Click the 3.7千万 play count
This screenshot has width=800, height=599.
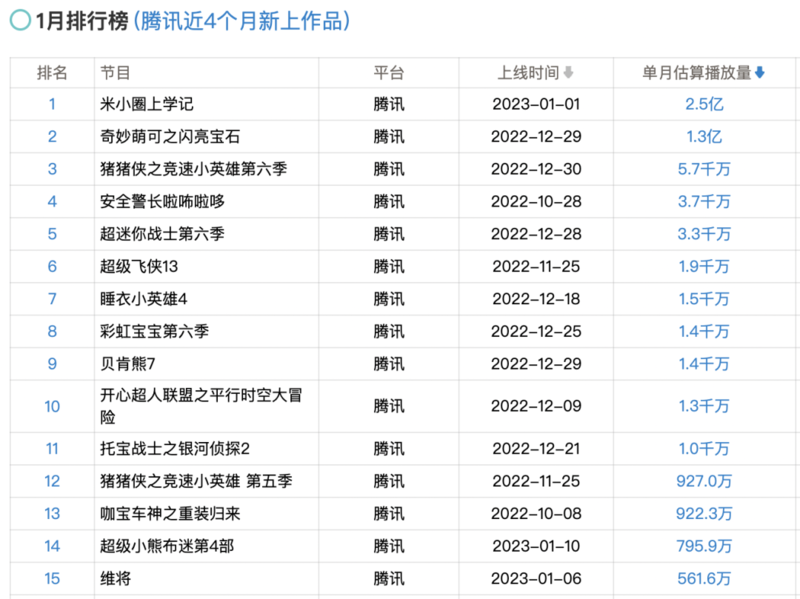coord(704,202)
